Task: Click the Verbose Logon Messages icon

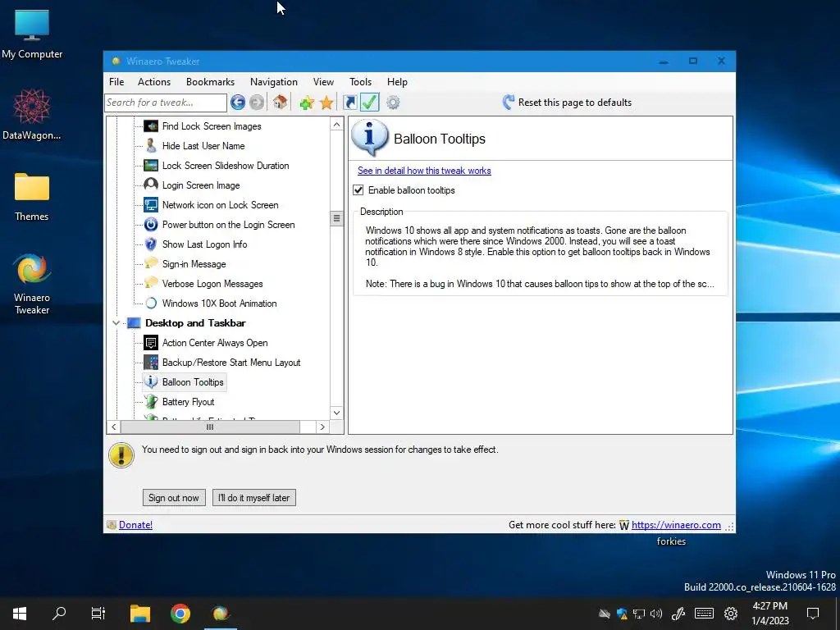Action: (151, 283)
